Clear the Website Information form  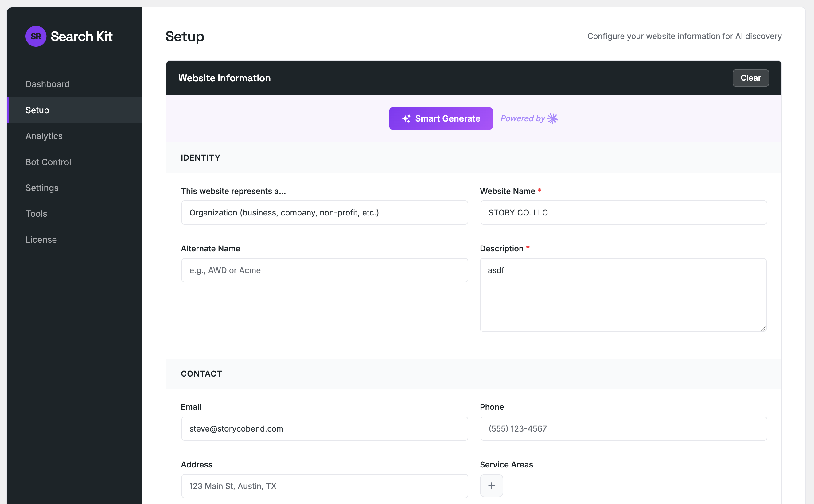click(751, 78)
